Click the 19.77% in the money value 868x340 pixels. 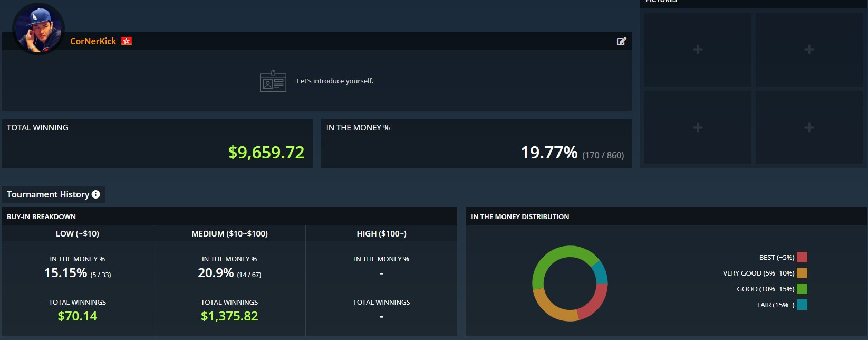549,153
